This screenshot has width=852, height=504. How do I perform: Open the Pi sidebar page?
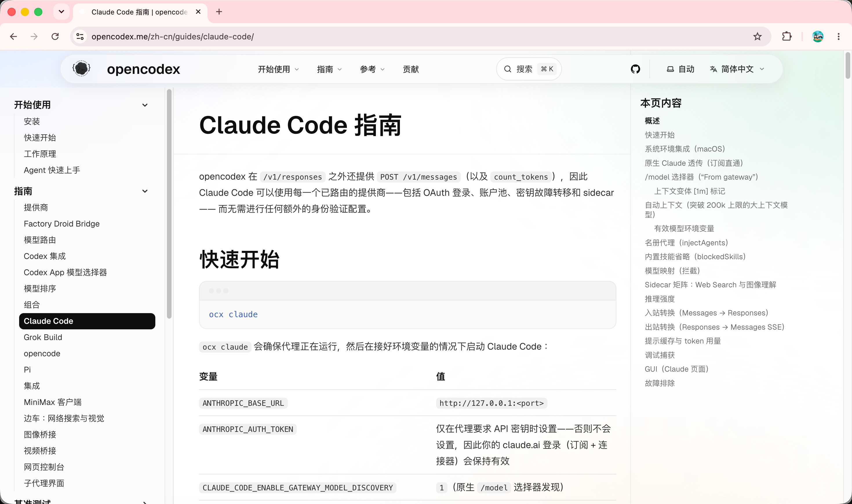[x=27, y=370]
